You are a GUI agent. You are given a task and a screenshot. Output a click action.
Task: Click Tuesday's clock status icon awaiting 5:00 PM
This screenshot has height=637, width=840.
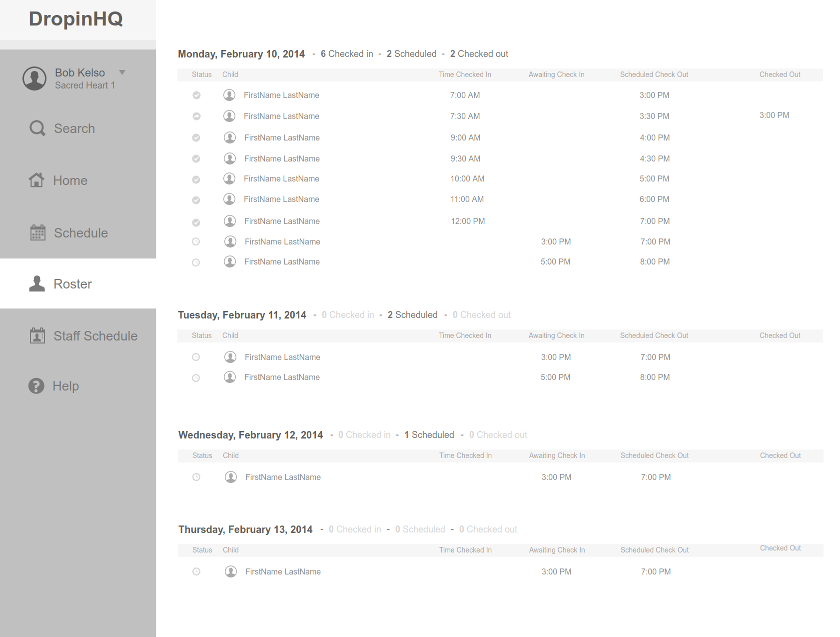pyautogui.click(x=196, y=378)
